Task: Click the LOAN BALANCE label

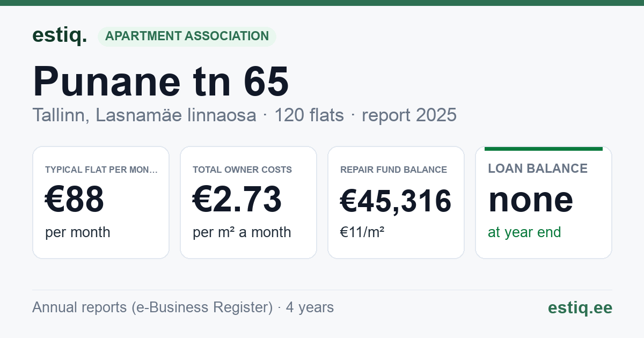Action: (538, 168)
